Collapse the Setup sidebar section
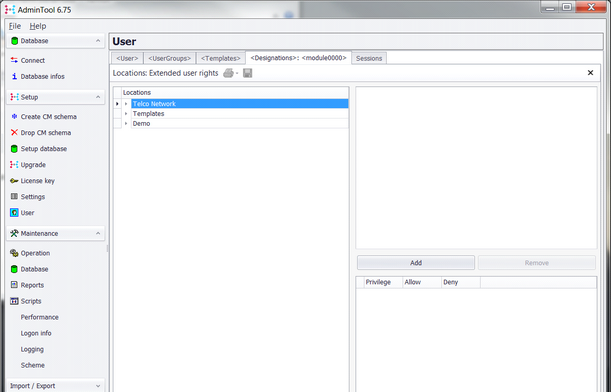This screenshot has height=392, width=611. pyautogui.click(x=98, y=97)
